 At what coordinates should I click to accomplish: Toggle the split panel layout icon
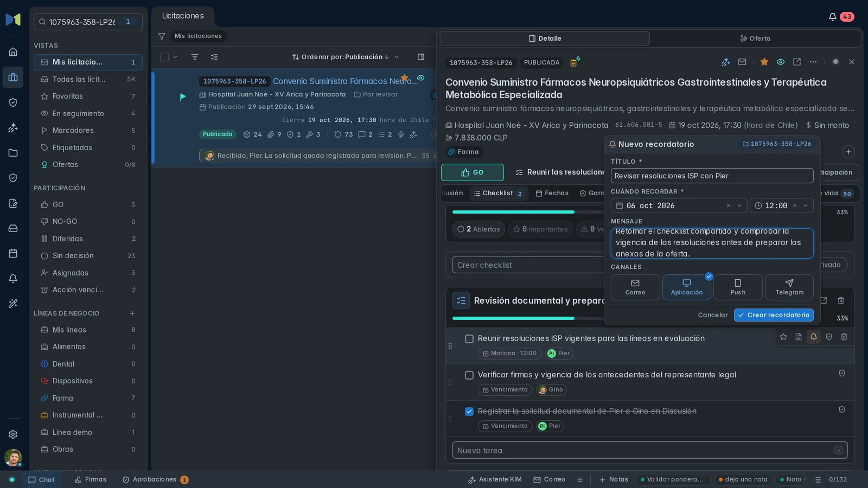[x=421, y=57]
